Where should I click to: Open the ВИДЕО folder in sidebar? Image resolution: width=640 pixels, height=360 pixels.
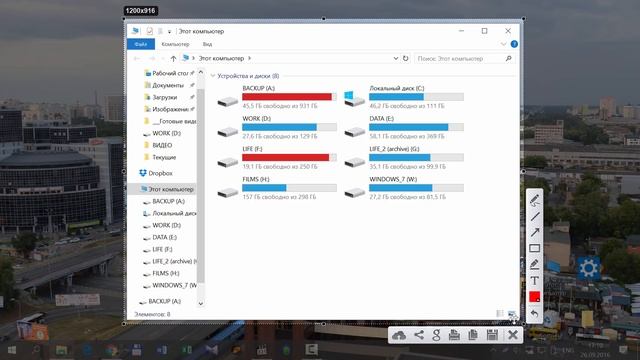[x=162, y=145]
